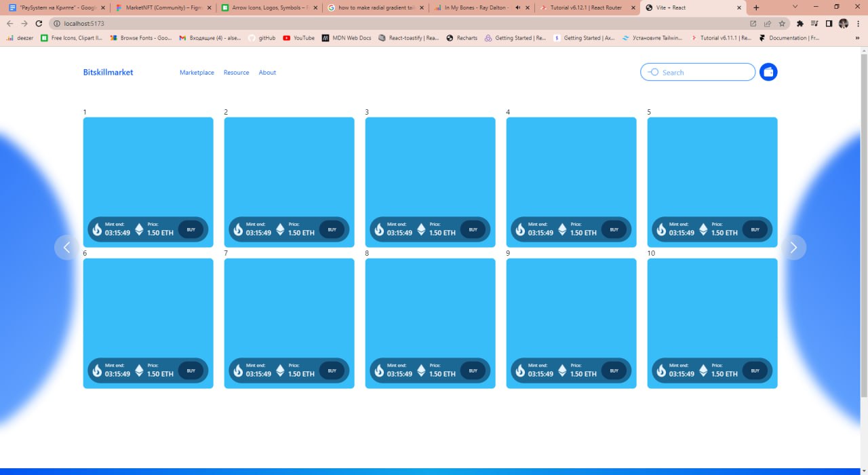This screenshot has width=868, height=475.
Task: Open the wallet icon button in header
Action: 768,72
